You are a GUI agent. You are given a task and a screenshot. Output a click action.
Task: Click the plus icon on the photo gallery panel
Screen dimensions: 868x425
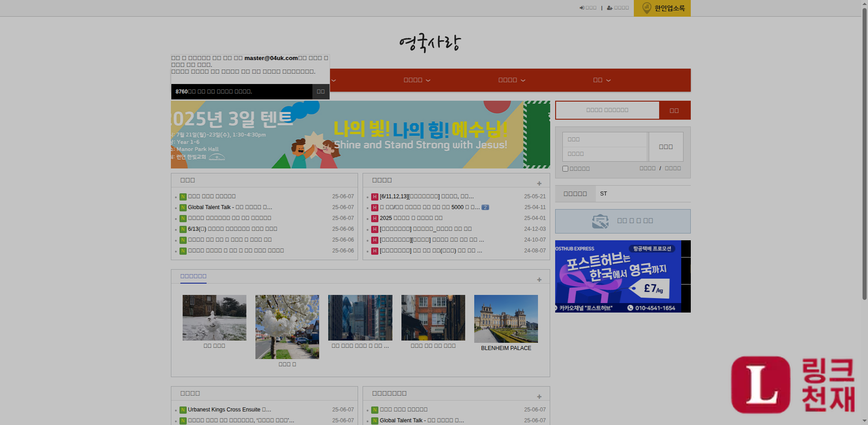click(539, 280)
